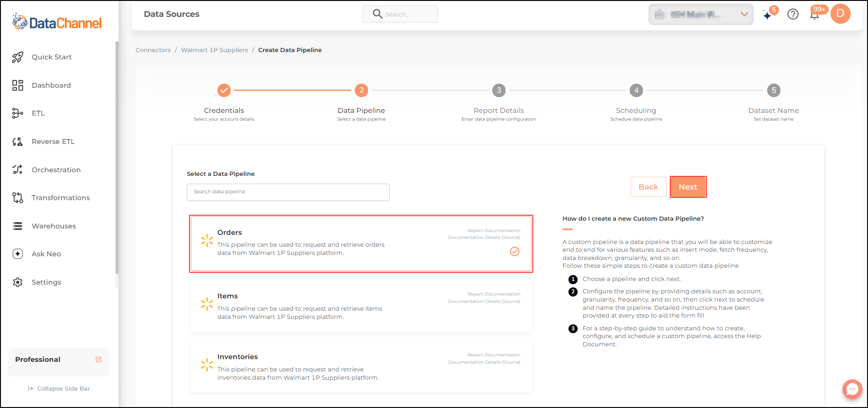Click the Warehouses stack icon
The height and width of the screenshot is (408, 868).
[x=17, y=226]
